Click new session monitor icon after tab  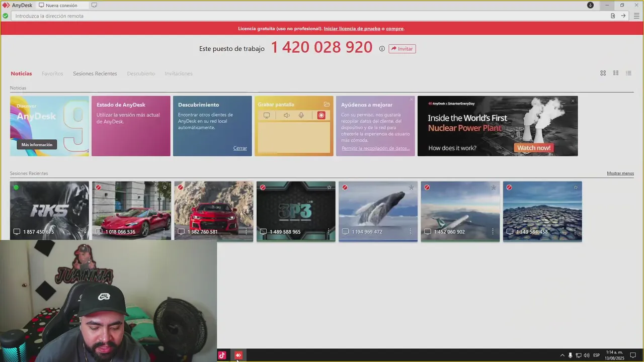94,5
